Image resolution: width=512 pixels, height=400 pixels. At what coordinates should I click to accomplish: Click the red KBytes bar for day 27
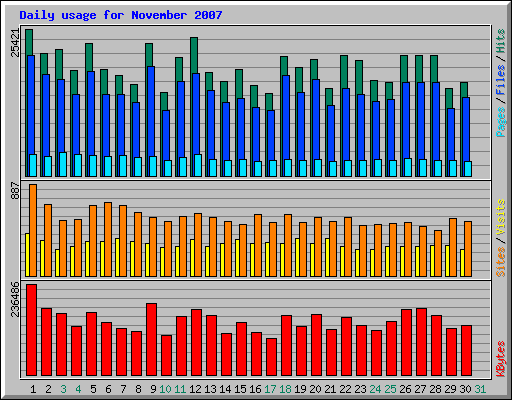tap(422, 342)
